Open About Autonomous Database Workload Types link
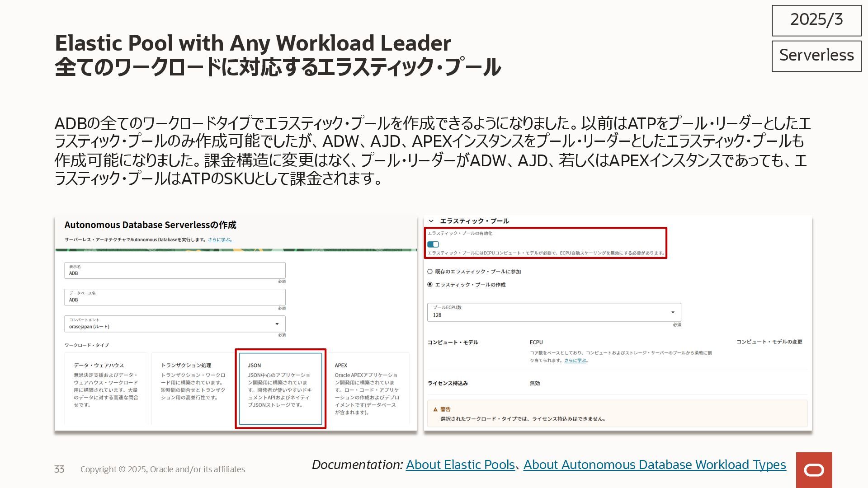 tap(654, 465)
